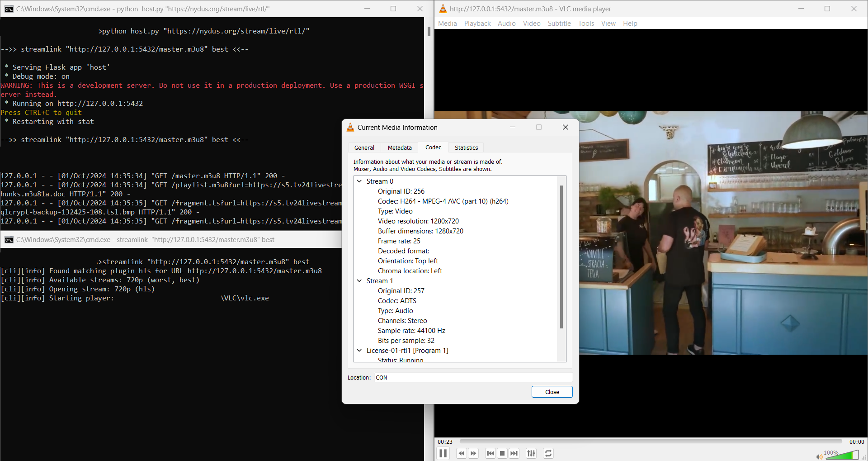Click the VLC cone icon in the main title bar

(x=443, y=9)
